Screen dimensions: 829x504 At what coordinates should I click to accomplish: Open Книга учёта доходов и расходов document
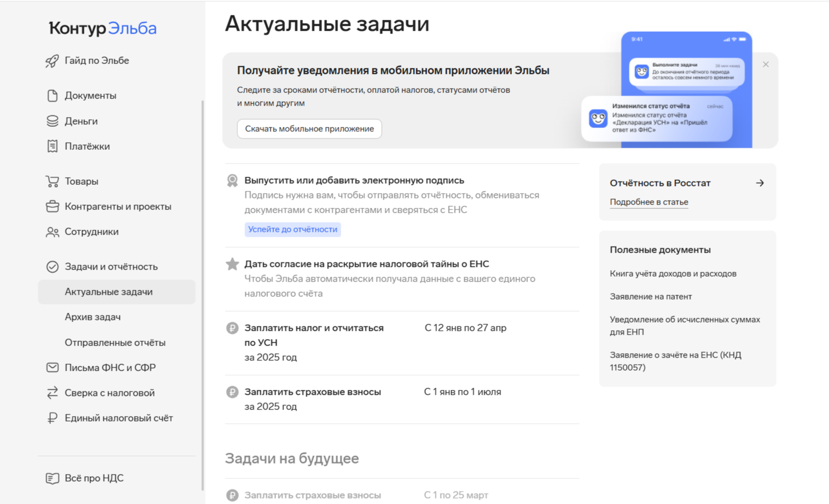pos(673,274)
